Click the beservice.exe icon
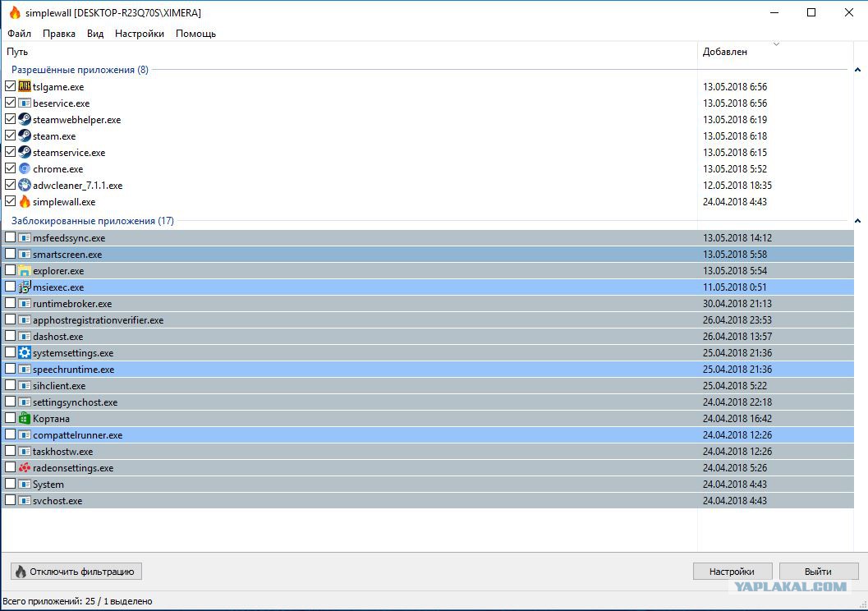The width and height of the screenshot is (868, 611). click(x=25, y=103)
